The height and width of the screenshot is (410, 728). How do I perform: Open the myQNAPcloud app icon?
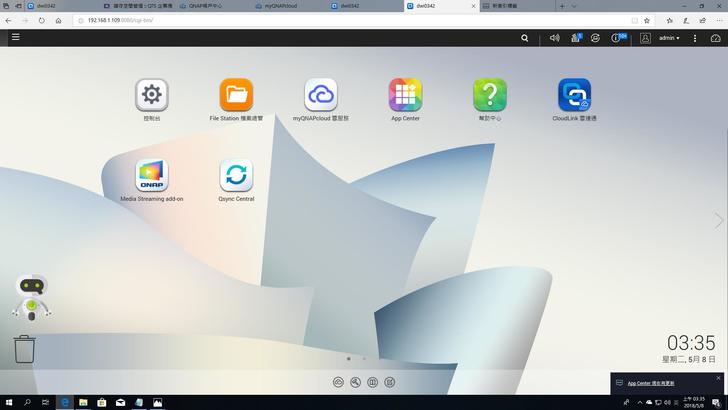pyautogui.click(x=321, y=95)
